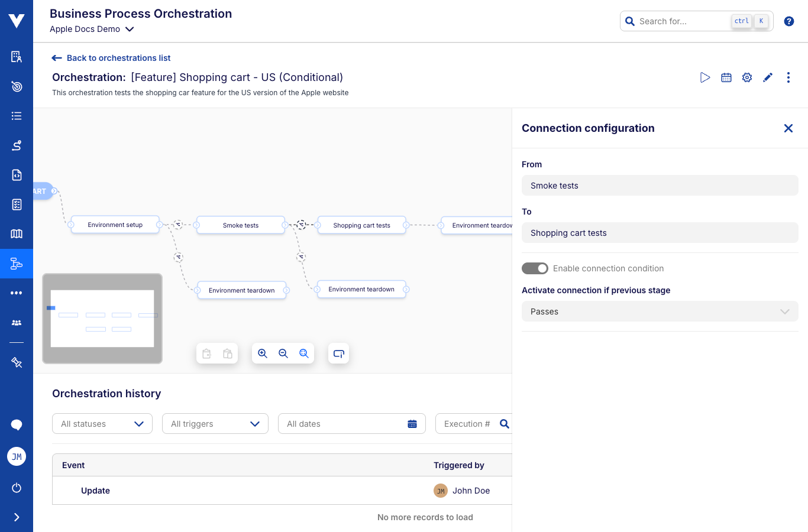
Task: Open the Apple Docs Demo project dropdown
Action: 92,28
